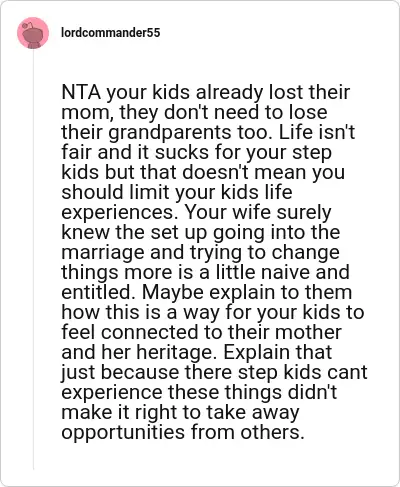Click the line 'should limit your kids life'
The height and width of the screenshot is (487, 400).
click(177, 192)
